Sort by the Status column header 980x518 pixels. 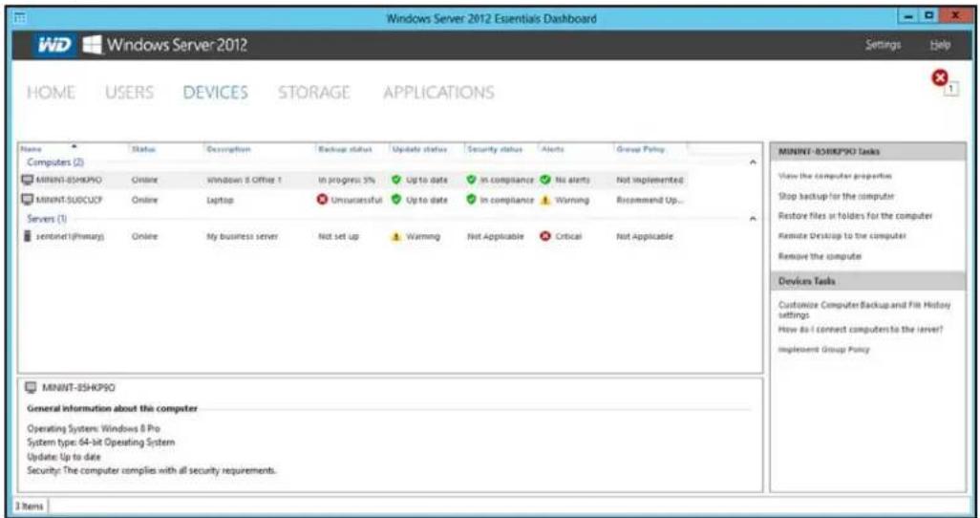click(x=143, y=149)
